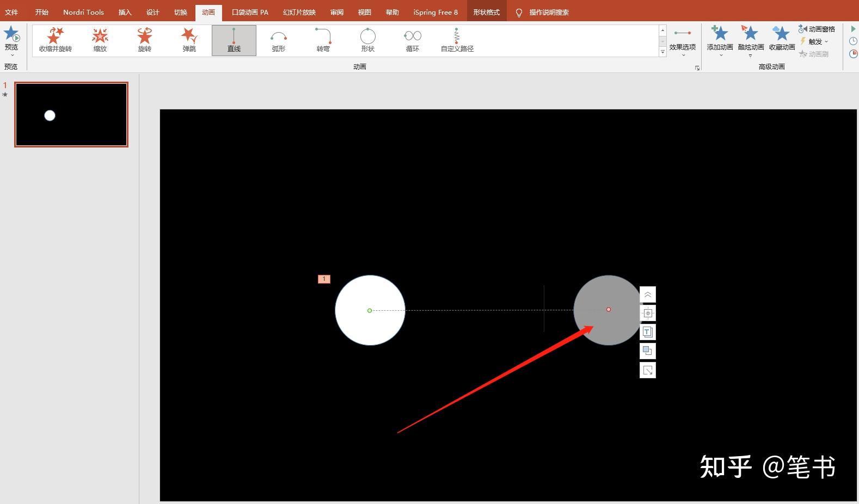Screen dimensions: 859x504
Task: Apply the 缩放 animation effect
Action: click(100, 40)
